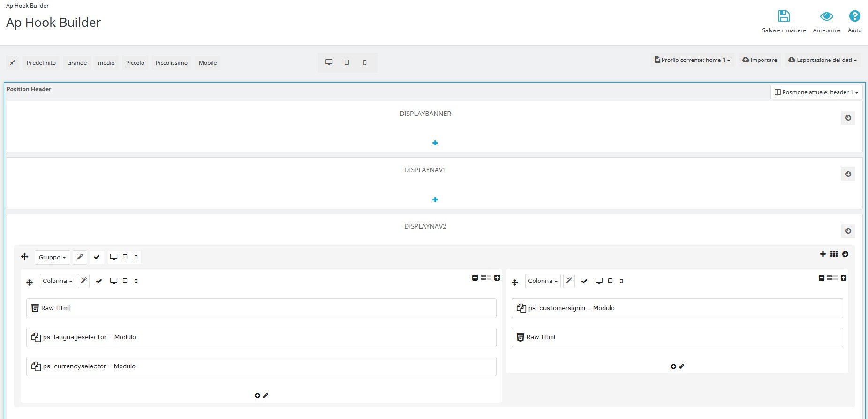Toggle desktop visibility of ps_languageselector column
The image size is (868, 419).
coord(113,281)
